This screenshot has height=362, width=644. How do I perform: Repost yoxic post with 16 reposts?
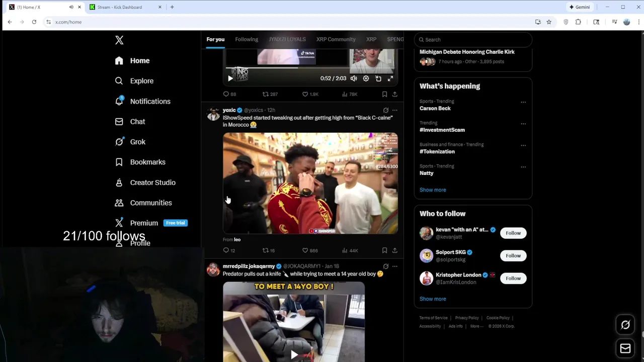pos(269,250)
